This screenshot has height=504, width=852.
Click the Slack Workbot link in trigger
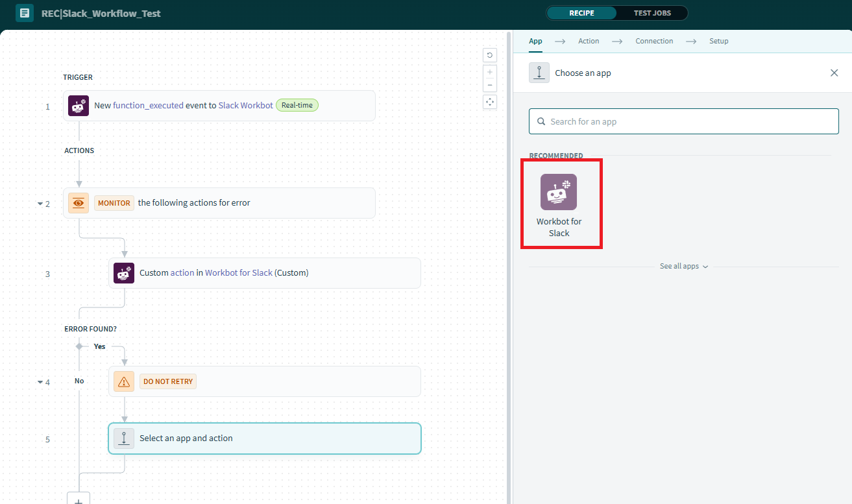coord(245,105)
